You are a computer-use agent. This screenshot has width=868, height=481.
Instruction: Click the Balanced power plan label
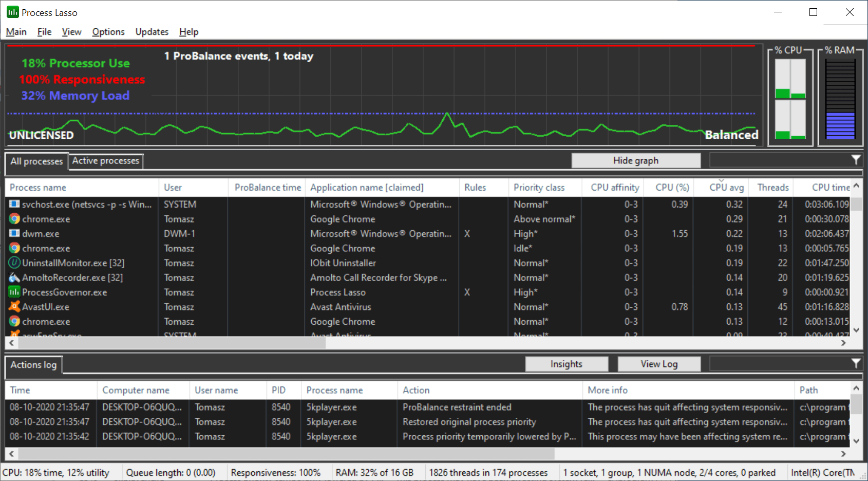pyautogui.click(x=731, y=135)
